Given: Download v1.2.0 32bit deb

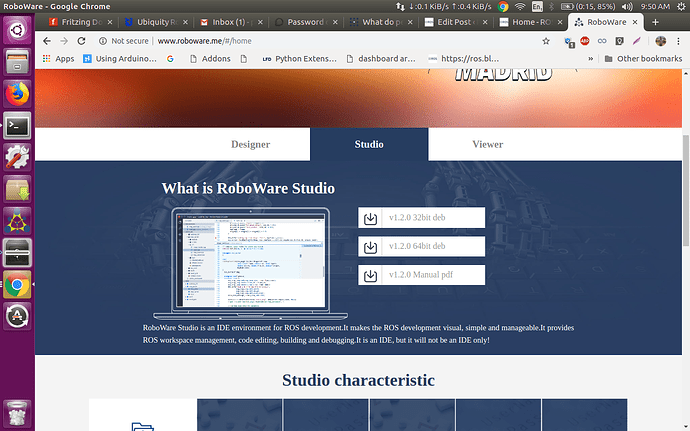Looking at the screenshot, I should pyautogui.click(x=422, y=218).
